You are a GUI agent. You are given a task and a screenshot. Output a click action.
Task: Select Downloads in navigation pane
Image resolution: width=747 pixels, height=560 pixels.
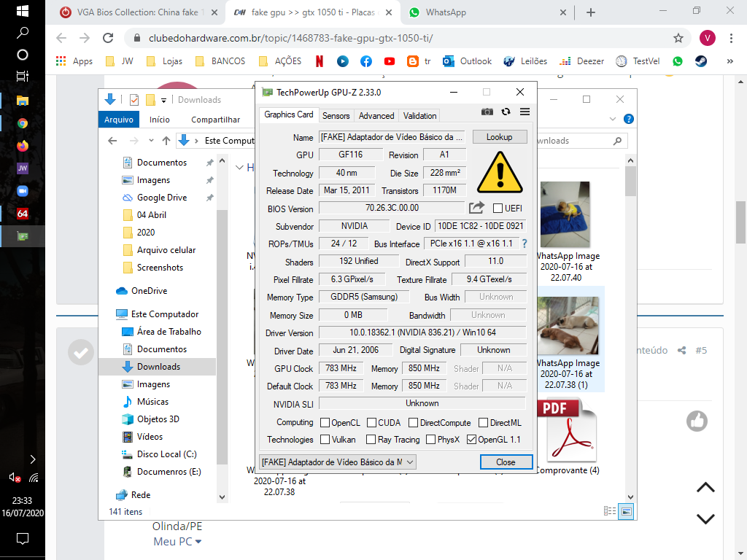(158, 367)
